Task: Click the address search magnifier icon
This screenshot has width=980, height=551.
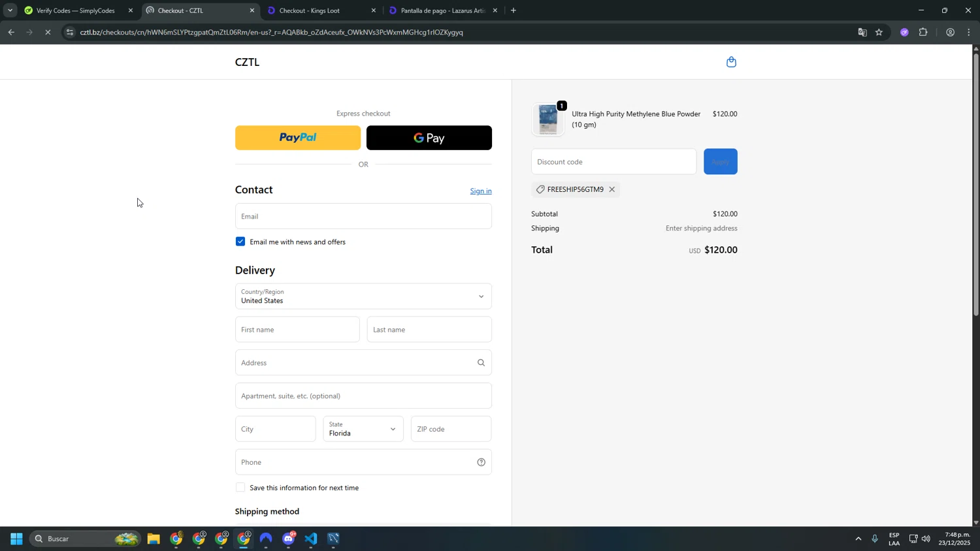Action: coord(482,363)
